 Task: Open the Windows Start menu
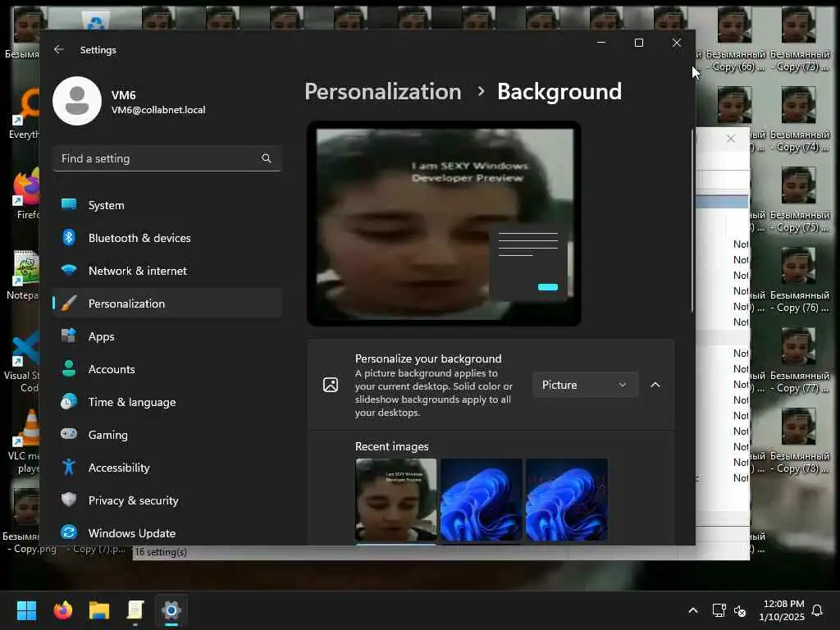coord(26,610)
